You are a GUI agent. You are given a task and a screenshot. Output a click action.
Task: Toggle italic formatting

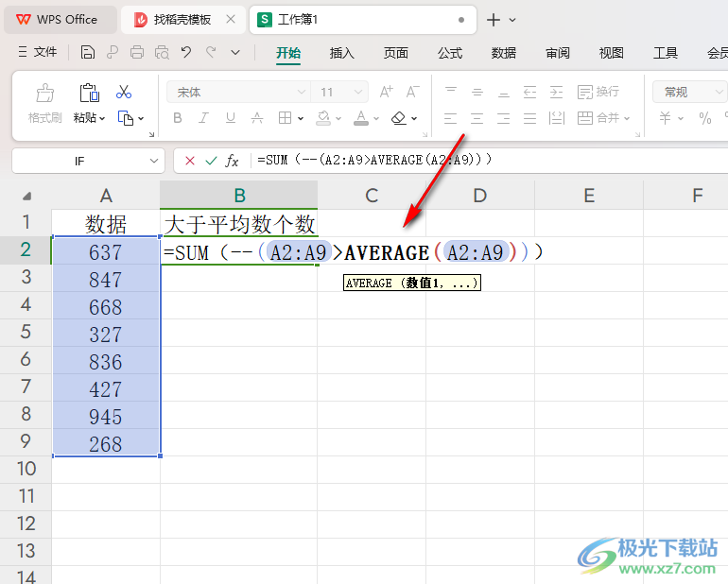tap(203, 118)
